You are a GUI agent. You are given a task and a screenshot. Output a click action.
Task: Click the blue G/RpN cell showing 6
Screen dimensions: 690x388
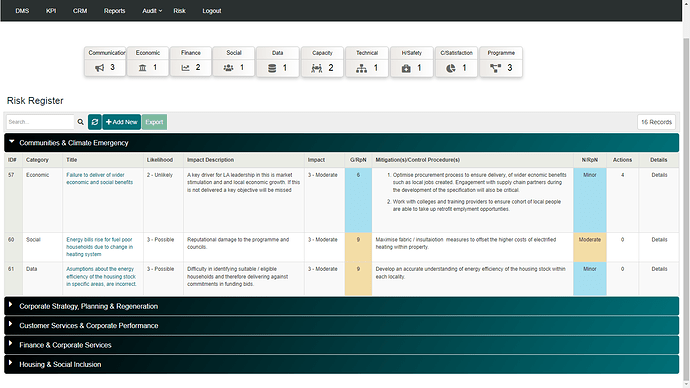tap(358, 200)
